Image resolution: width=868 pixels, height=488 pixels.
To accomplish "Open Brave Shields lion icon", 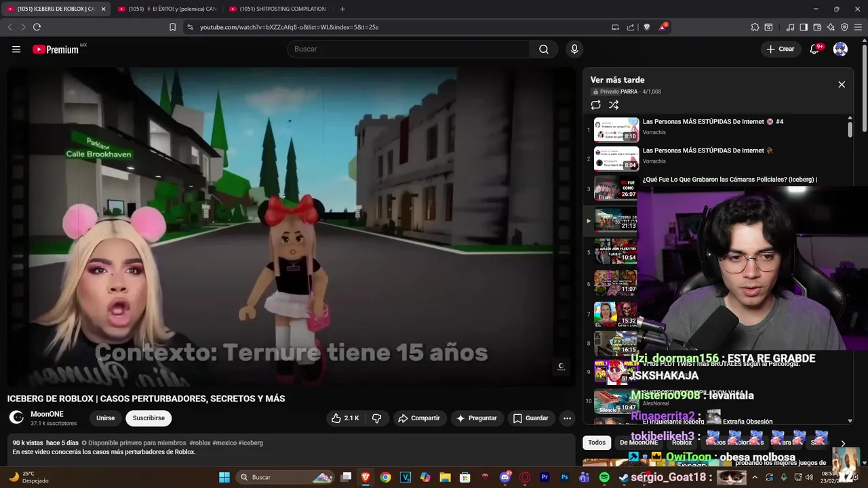I will (x=646, y=27).
